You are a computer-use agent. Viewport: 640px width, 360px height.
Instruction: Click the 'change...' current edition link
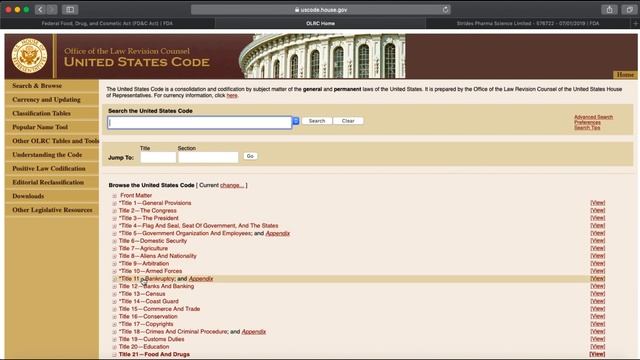[x=232, y=185]
